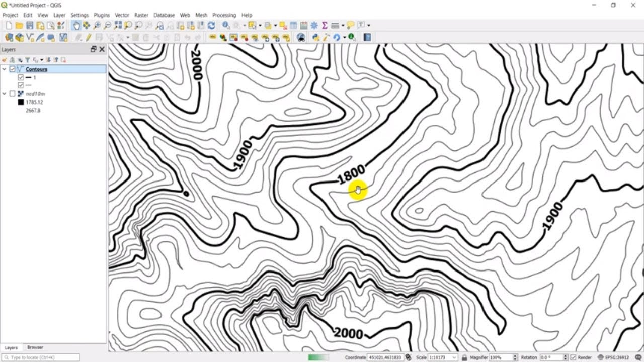Viewport: 644px width, 362px height.
Task: Collapse the Contours layer tree
Action: click(5, 69)
